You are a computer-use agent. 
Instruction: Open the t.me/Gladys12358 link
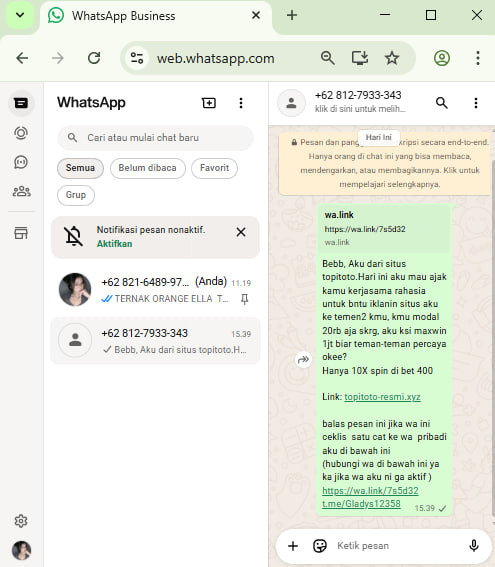click(x=361, y=504)
